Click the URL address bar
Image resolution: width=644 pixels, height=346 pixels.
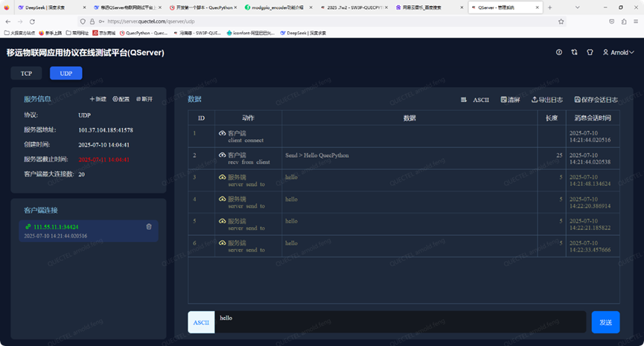[320, 22]
